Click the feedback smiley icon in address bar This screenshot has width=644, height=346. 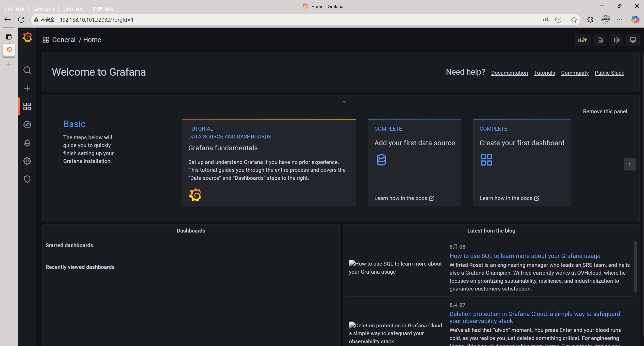pyautogui.click(x=558, y=20)
